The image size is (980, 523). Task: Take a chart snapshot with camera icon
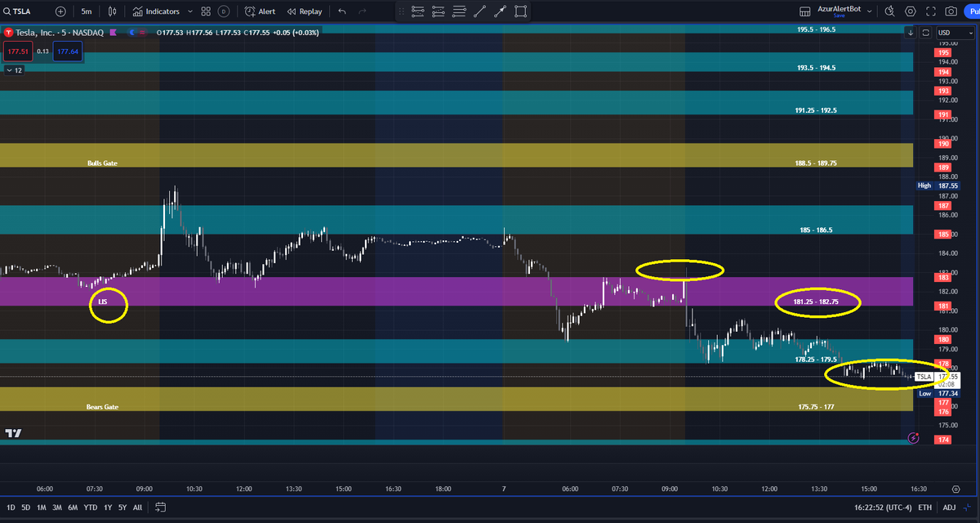(951, 11)
